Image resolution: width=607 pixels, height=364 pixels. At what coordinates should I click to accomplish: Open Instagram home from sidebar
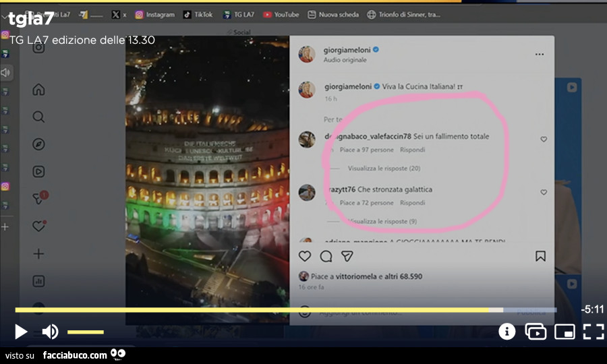[x=38, y=90]
